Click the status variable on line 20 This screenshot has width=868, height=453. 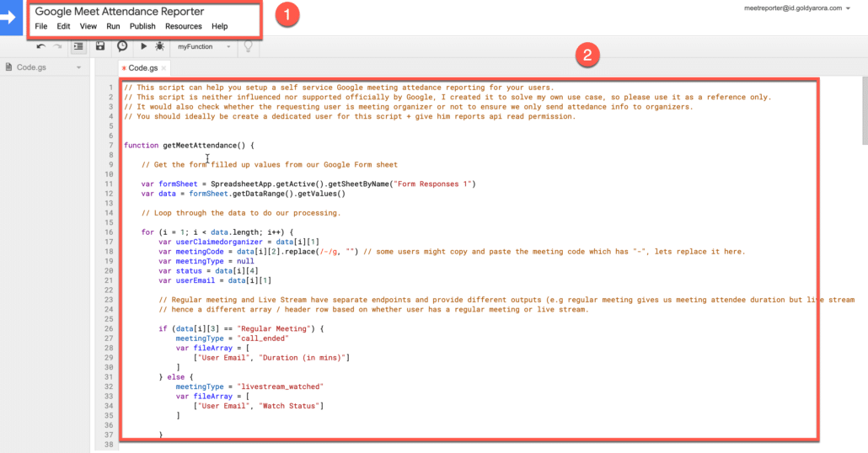click(189, 271)
